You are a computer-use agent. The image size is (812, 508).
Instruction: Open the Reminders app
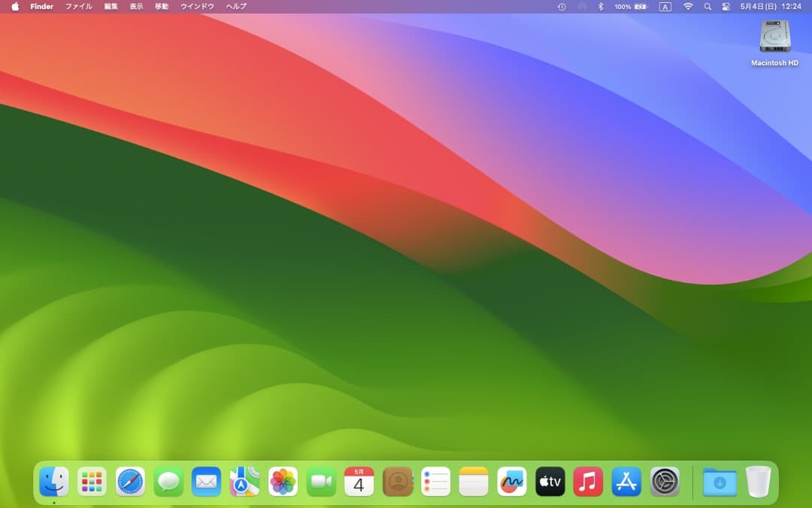pos(436,482)
